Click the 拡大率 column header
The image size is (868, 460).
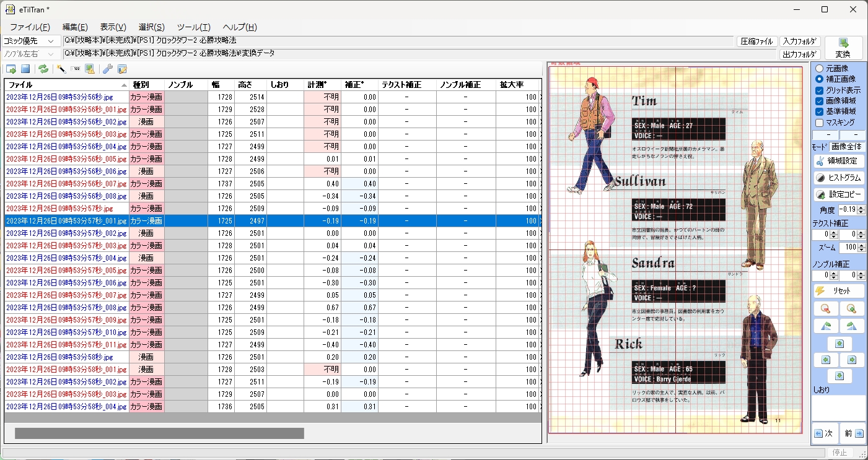pyautogui.click(x=518, y=85)
